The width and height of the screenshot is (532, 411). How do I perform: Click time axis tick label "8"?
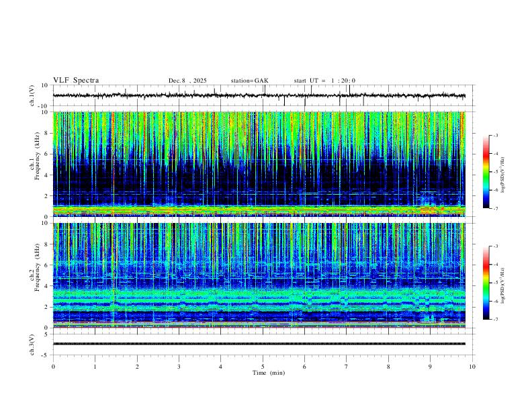pos(388,367)
